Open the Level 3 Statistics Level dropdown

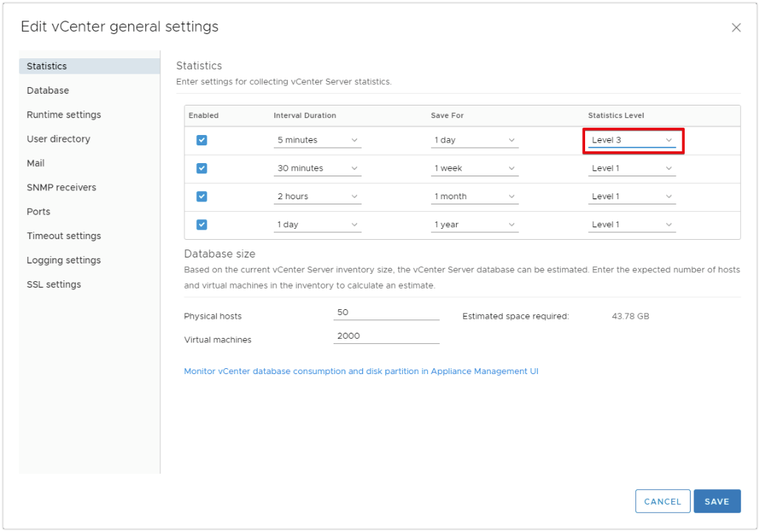coord(632,140)
